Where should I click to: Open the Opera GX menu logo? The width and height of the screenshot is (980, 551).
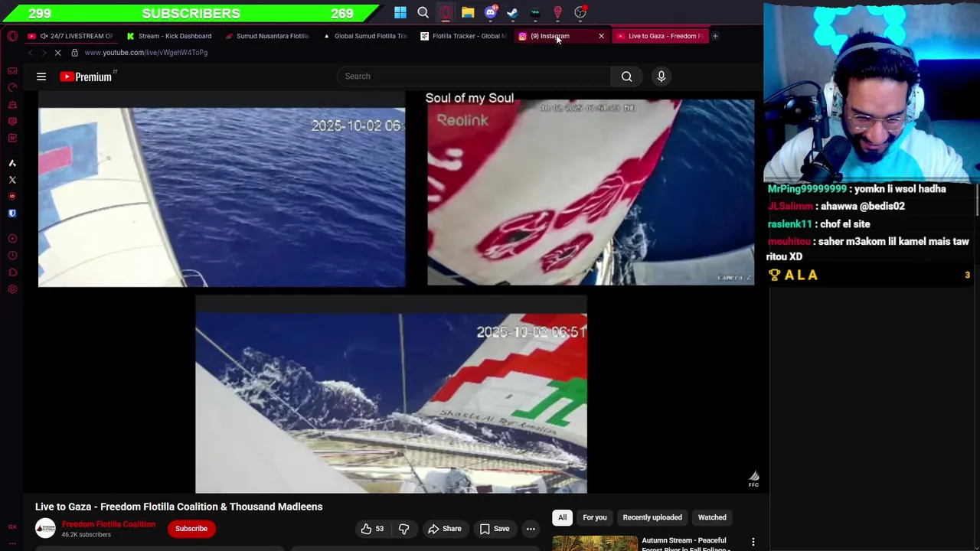(12, 36)
